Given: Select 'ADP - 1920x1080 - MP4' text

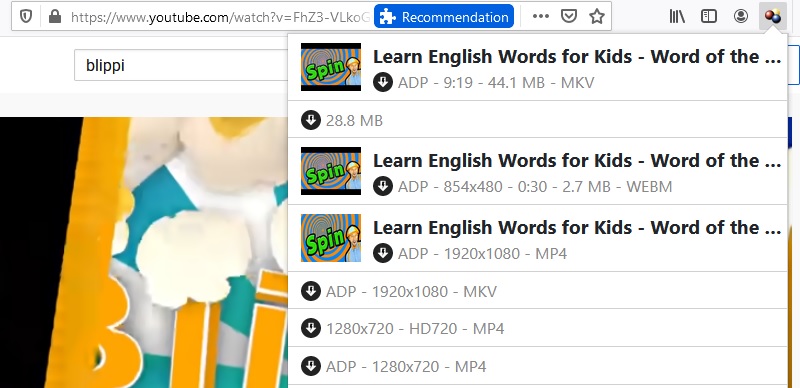Looking at the screenshot, I should (x=482, y=254).
